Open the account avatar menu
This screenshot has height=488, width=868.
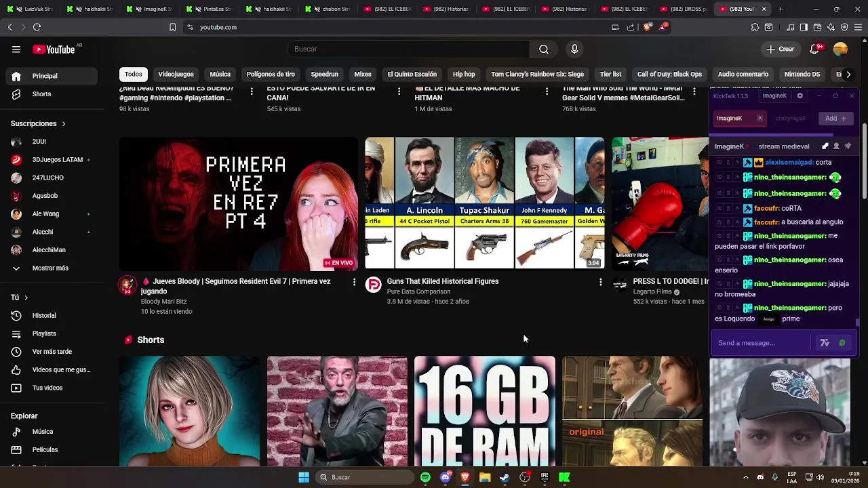(x=840, y=49)
